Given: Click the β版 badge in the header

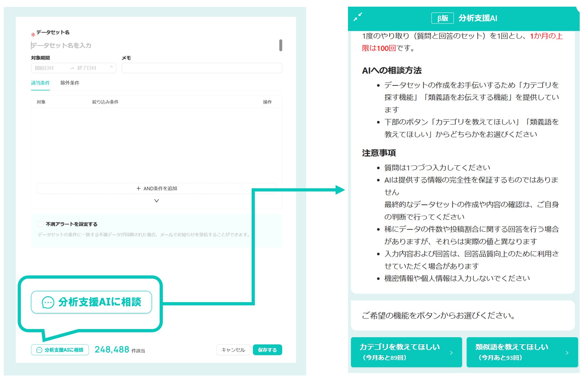Looking at the screenshot, I should click(x=442, y=18).
